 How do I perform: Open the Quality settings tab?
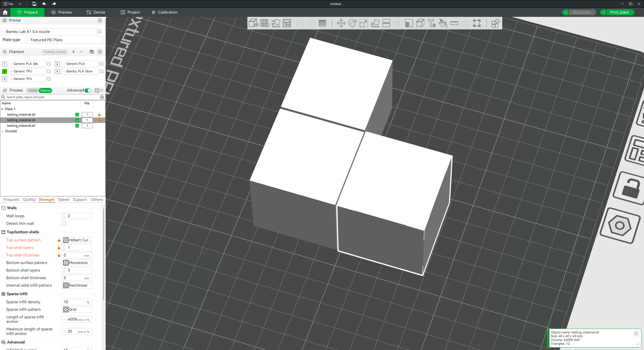point(29,200)
